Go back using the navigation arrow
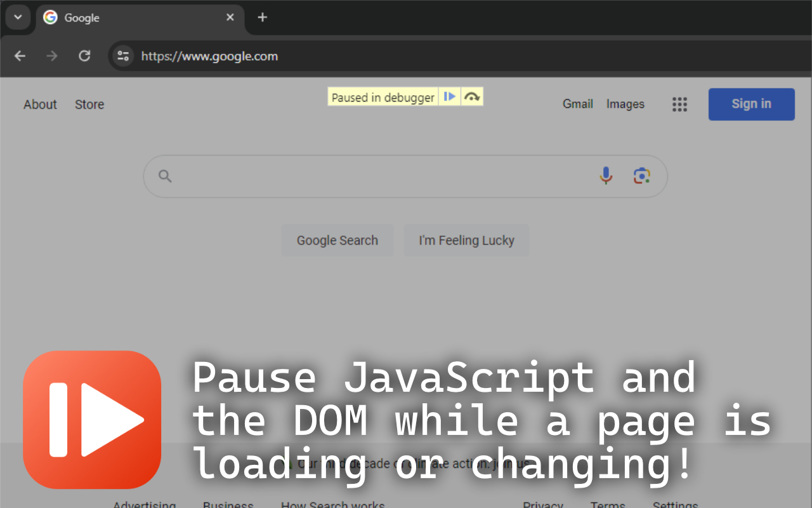 point(20,56)
